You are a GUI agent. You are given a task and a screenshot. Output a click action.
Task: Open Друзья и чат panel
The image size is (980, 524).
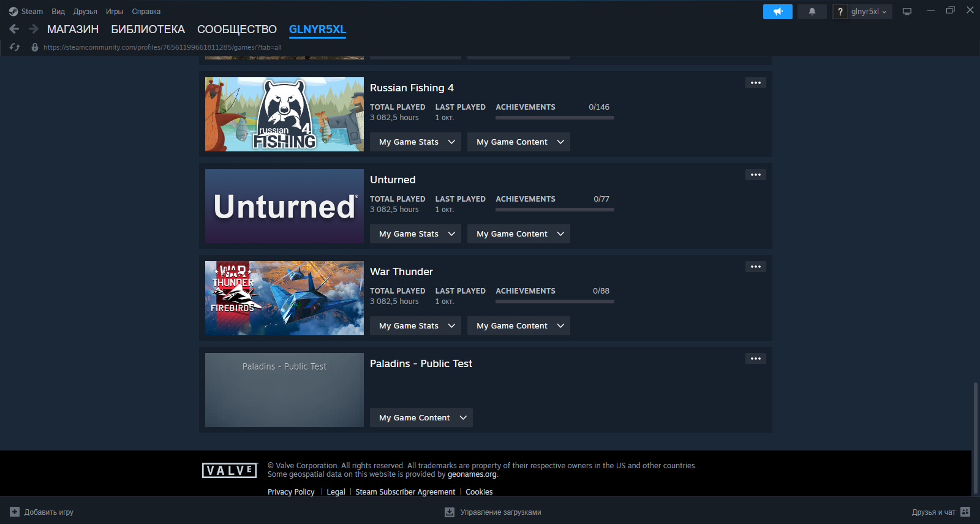tap(933, 512)
